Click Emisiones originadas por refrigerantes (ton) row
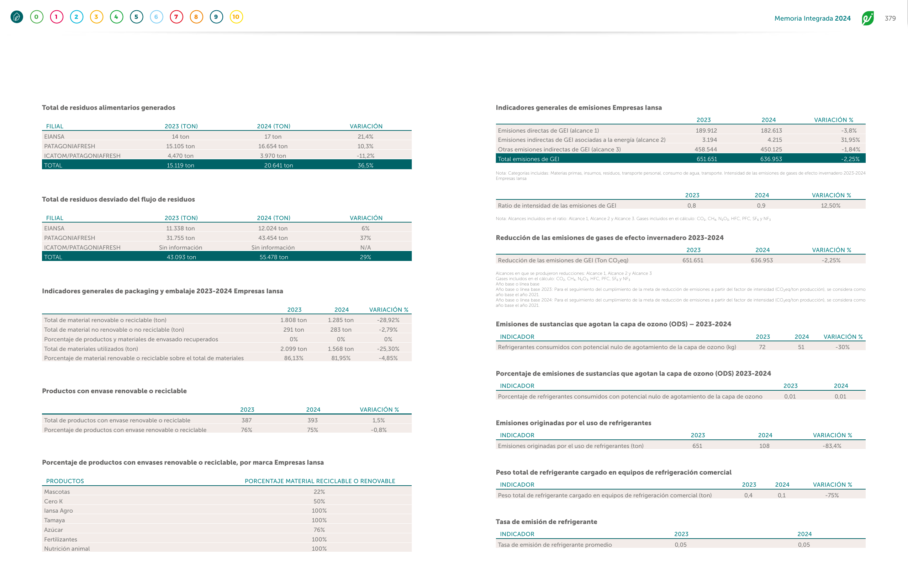908x588 pixels. point(680,446)
